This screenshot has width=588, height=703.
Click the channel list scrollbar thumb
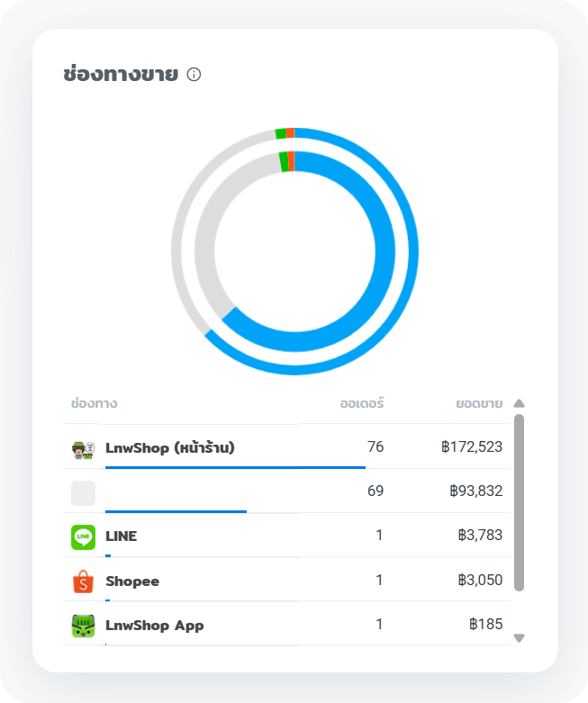(519, 502)
